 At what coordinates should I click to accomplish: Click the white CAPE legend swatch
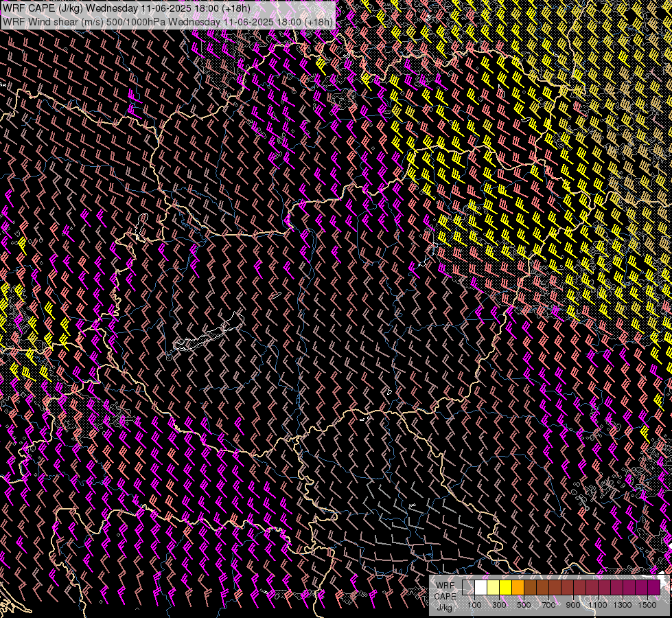click(x=481, y=587)
